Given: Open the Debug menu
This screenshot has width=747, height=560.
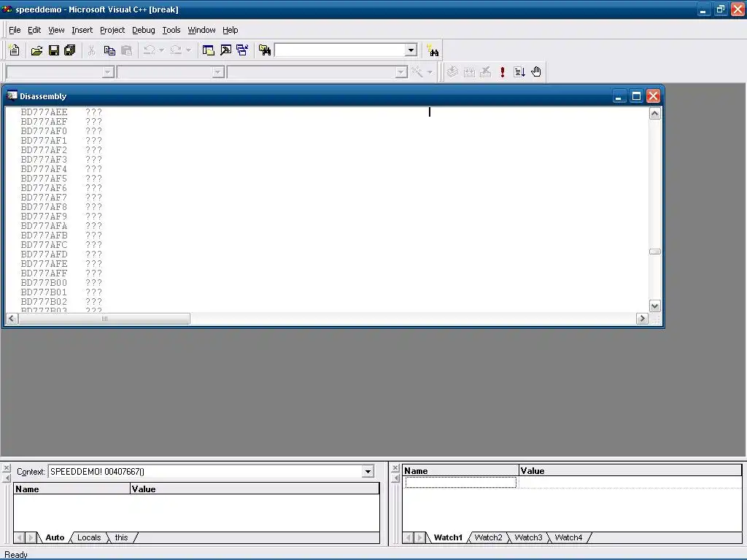Looking at the screenshot, I should point(144,30).
